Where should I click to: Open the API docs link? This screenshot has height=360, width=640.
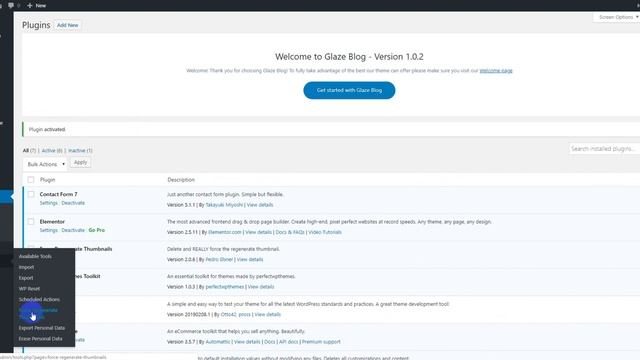point(289,342)
